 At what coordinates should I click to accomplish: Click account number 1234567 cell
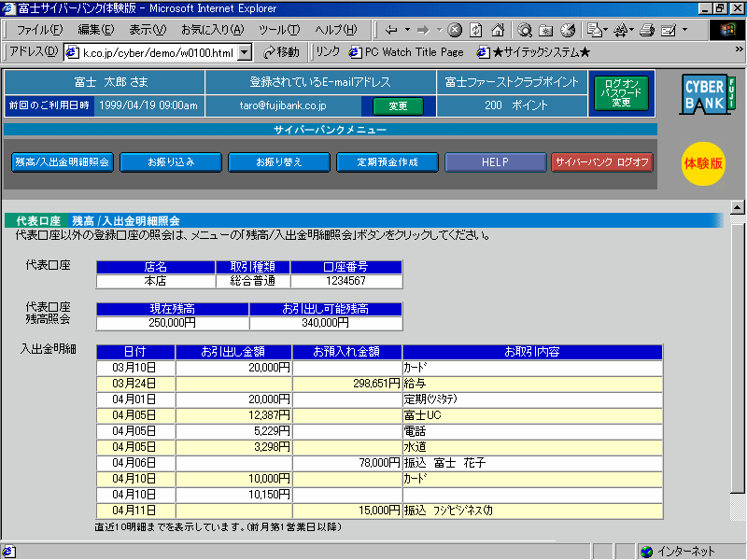click(346, 281)
